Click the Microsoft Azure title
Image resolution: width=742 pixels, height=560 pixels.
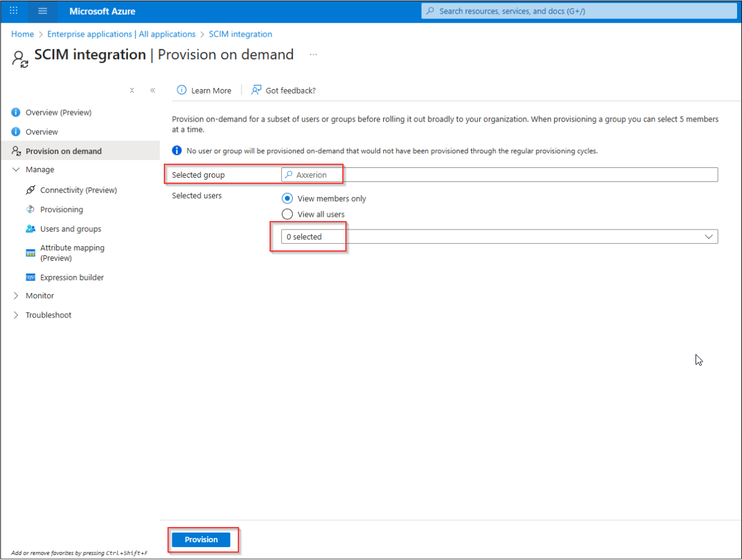[x=103, y=11]
